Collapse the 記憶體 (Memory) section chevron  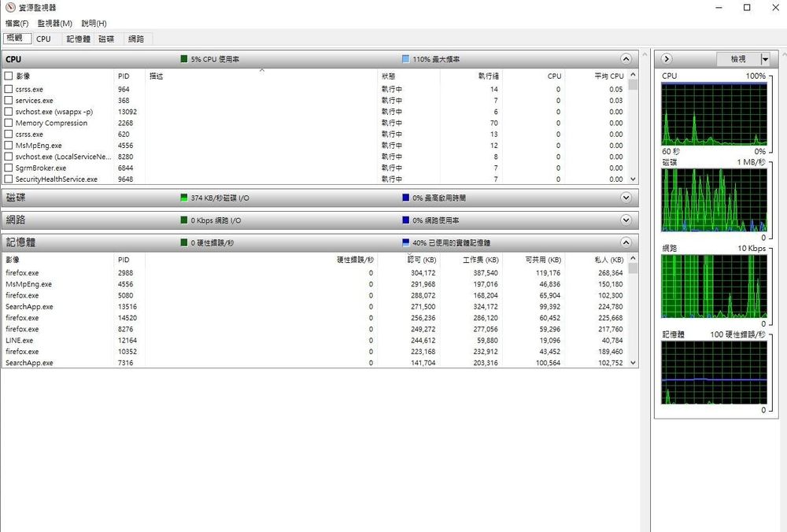tap(626, 243)
